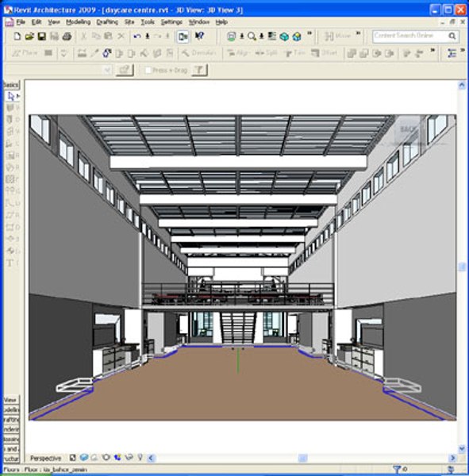Click the T button beside Press + Drag
The height and width of the screenshot is (476, 469).
[199, 71]
